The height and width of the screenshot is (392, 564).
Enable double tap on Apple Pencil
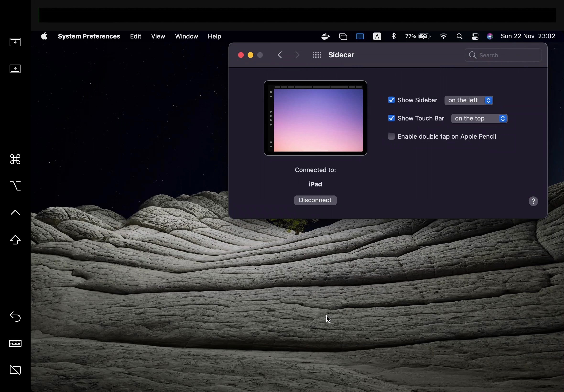[x=391, y=136]
